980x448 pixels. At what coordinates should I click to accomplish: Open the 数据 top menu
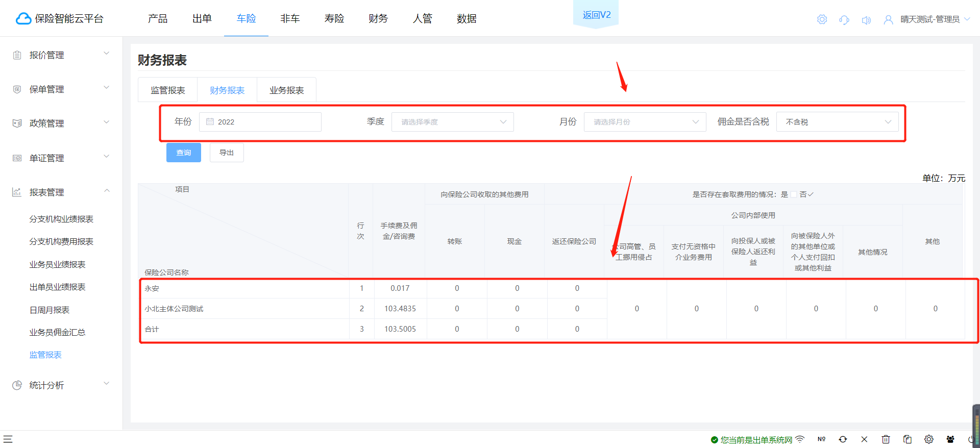pyautogui.click(x=467, y=19)
